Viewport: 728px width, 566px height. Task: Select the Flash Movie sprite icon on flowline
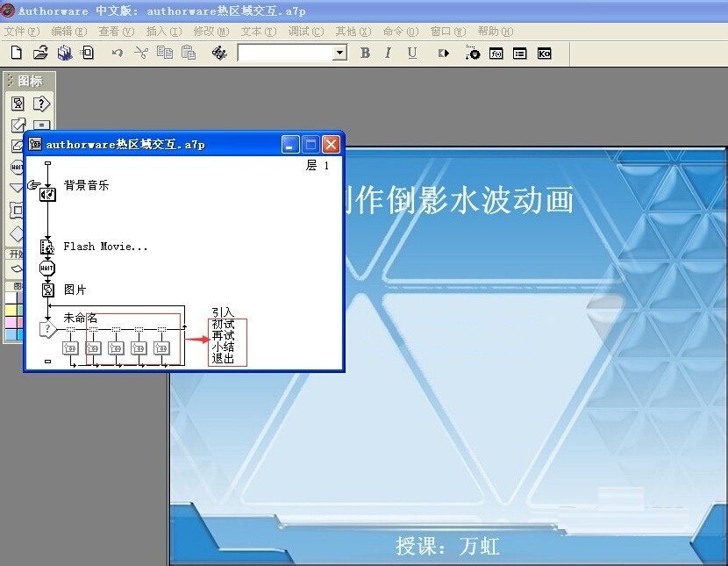pyautogui.click(x=47, y=247)
